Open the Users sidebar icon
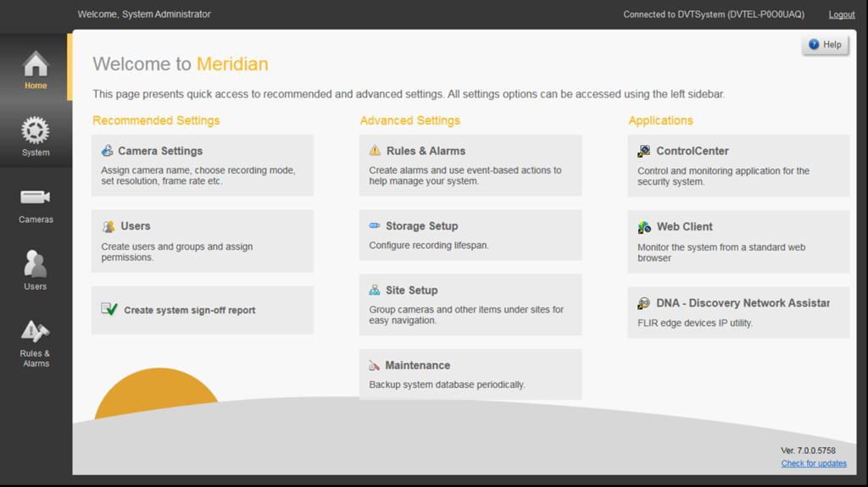Image resolution: width=868 pixels, height=487 pixels. [36, 263]
